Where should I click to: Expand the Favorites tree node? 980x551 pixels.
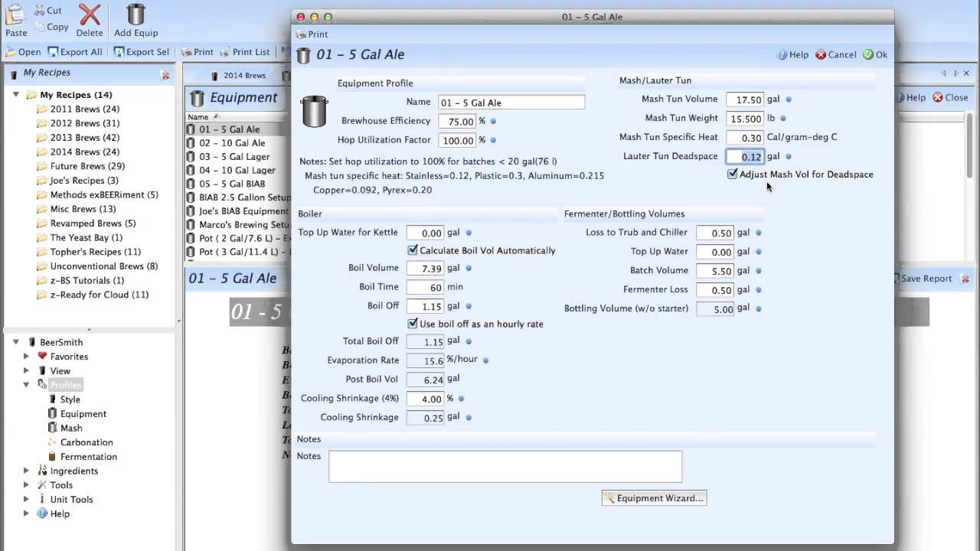[27, 357]
